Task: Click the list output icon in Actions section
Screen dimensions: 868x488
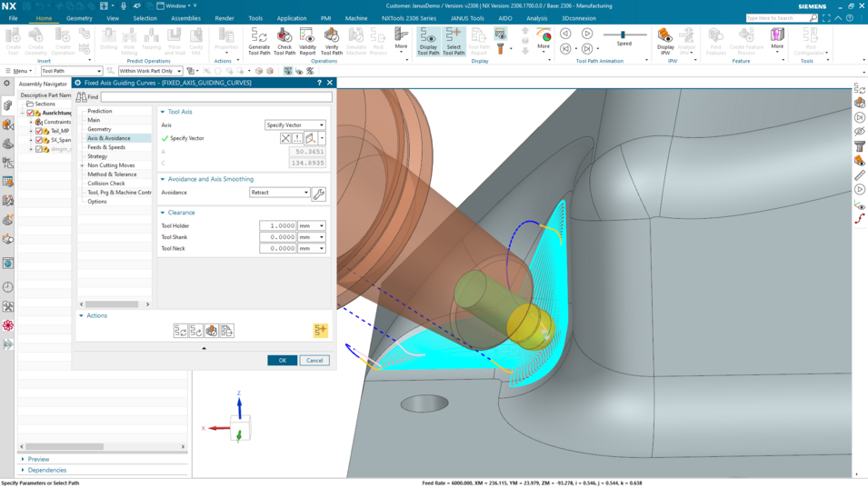Action: pos(227,331)
